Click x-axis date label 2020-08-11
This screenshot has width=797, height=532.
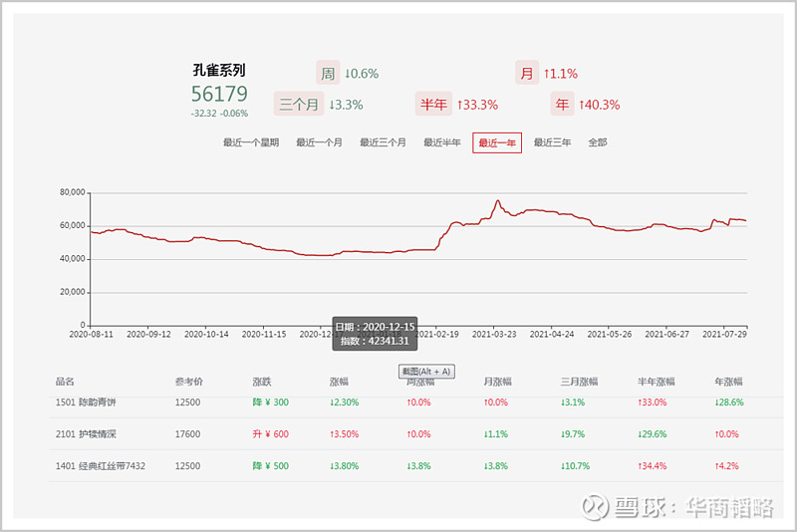click(x=91, y=335)
